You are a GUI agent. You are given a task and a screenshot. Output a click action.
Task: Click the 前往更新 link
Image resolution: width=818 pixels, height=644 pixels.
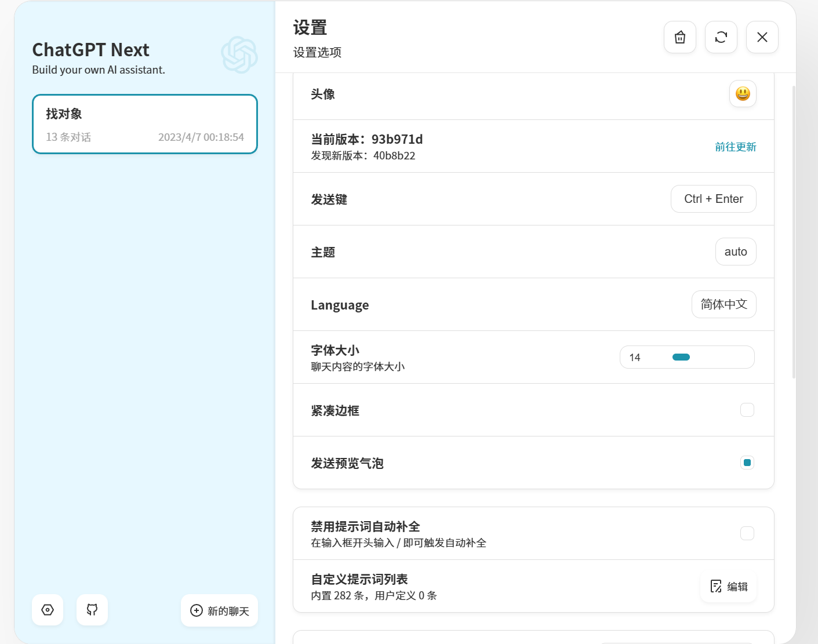tap(735, 147)
